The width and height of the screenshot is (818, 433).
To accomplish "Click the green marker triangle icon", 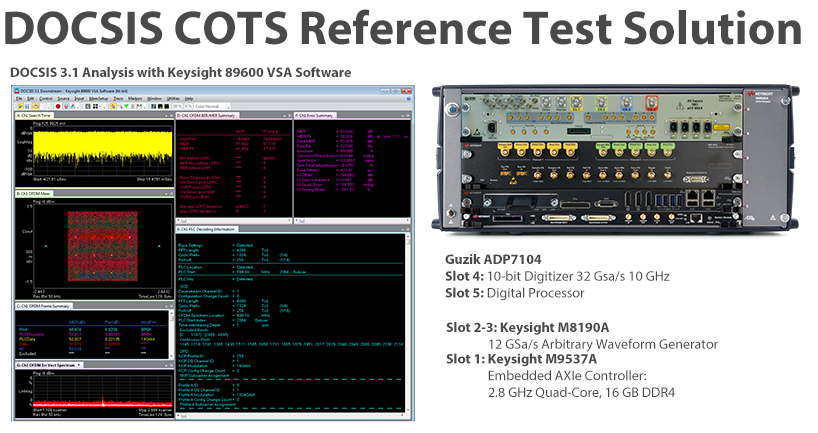I will tap(126, 106).
